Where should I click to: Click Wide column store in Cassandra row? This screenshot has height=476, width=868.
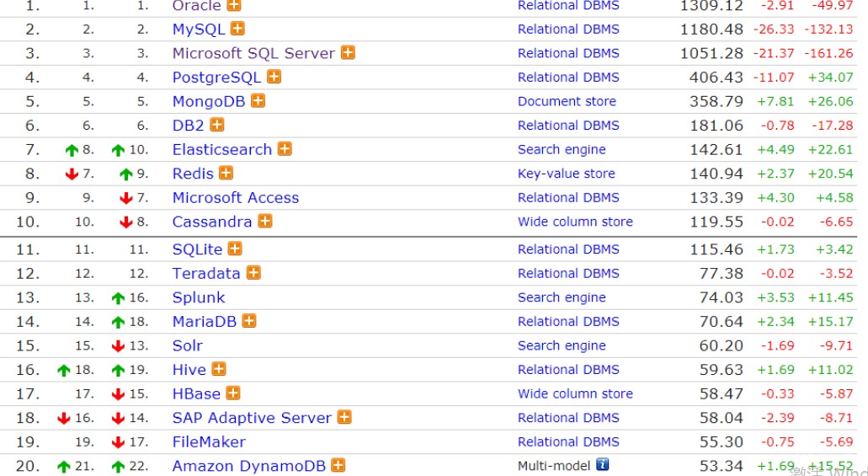(x=575, y=222)
